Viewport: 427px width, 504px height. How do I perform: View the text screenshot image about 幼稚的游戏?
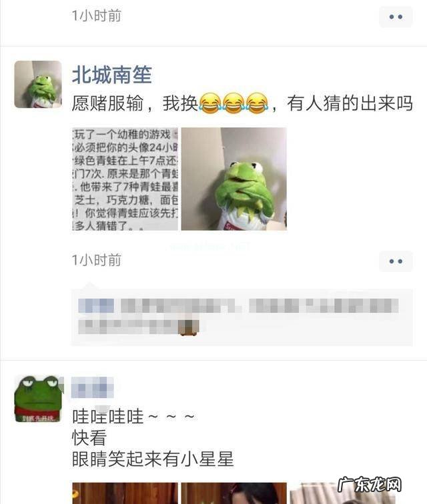pos(125,179)
